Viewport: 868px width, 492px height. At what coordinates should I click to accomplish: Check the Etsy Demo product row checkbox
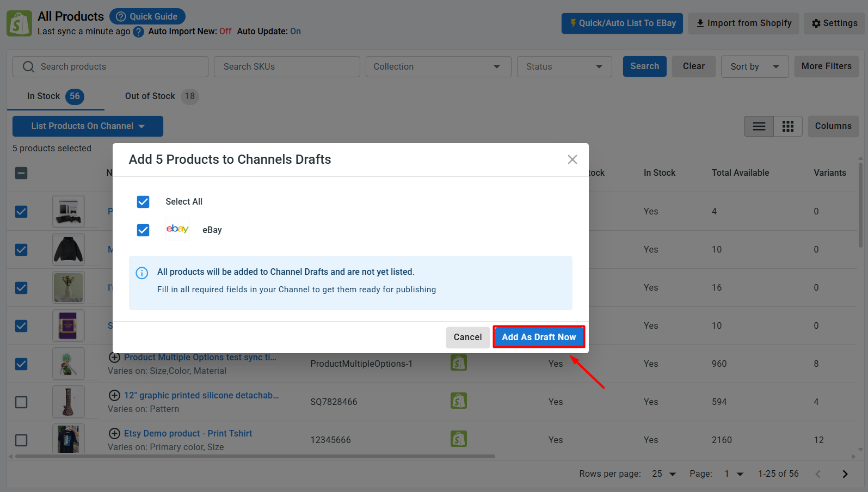(x=21, y=440)
